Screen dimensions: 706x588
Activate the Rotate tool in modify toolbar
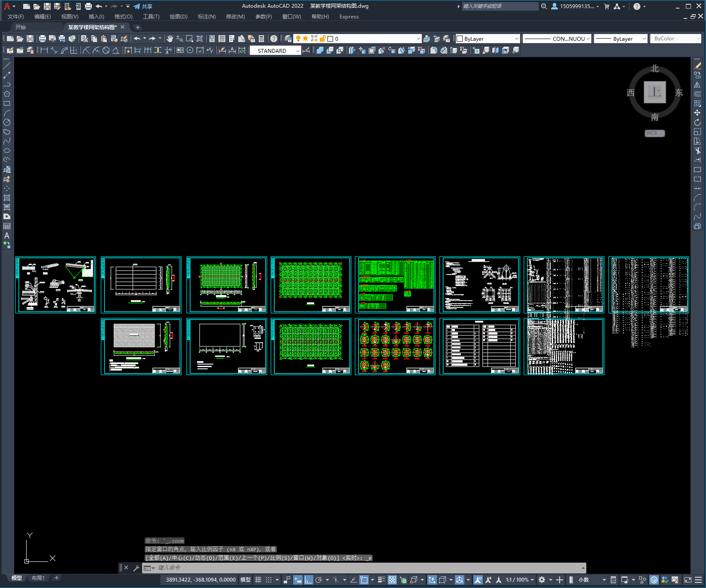(x=697, y=122)
